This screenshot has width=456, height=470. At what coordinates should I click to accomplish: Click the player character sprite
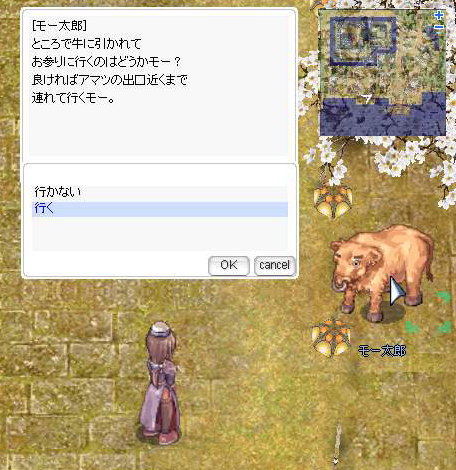coord(162,383)
